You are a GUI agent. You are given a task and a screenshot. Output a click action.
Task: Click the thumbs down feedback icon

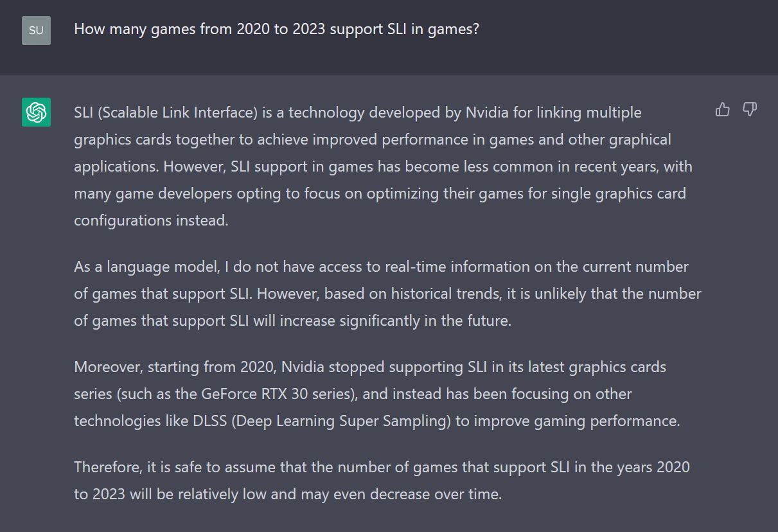(x=750, y=110)
